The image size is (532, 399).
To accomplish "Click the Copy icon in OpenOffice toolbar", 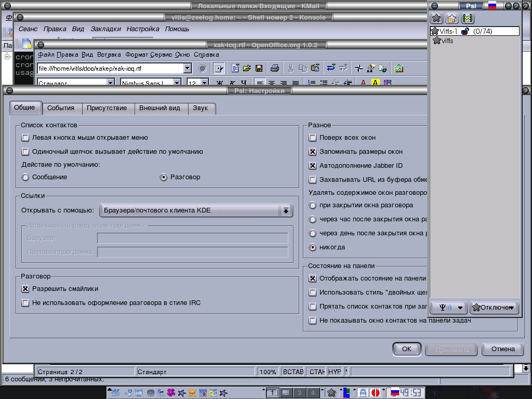I will (x=303, y=69).
